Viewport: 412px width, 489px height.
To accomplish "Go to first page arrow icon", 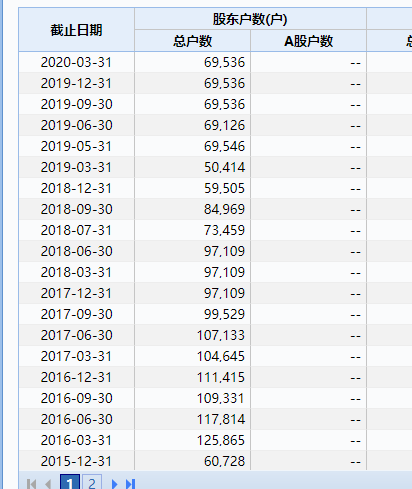I will click(31, 484).
